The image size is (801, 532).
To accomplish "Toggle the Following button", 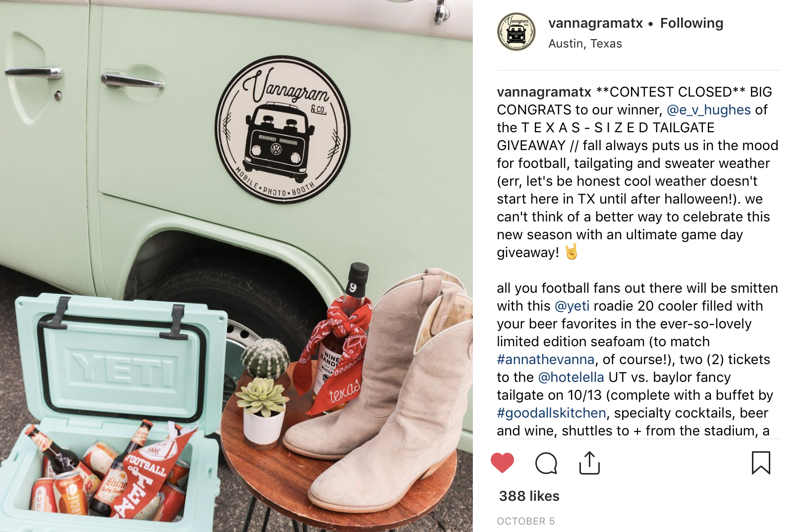I will (691, 23).
